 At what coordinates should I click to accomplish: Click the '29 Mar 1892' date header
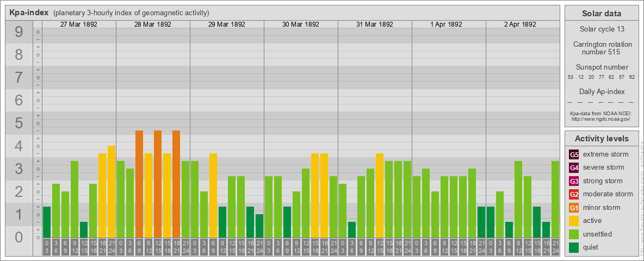pos(227,24)
